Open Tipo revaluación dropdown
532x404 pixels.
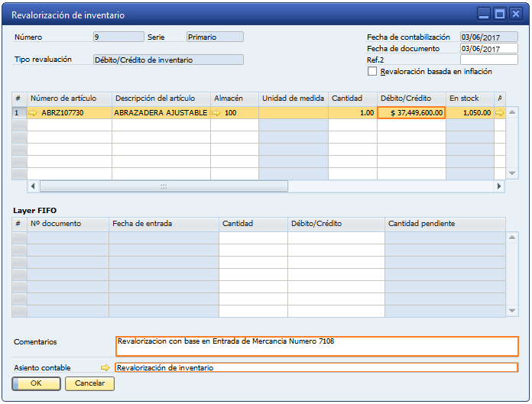click(167, 60)
